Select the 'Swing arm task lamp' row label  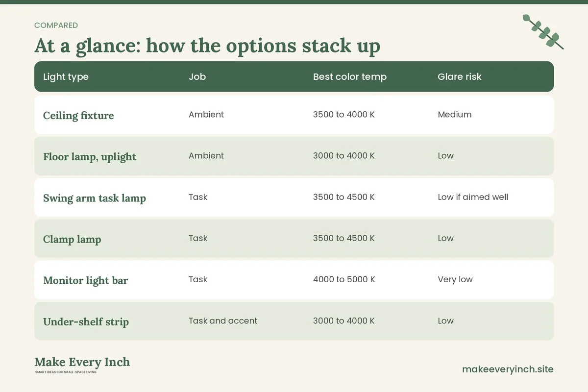(95, 198)
